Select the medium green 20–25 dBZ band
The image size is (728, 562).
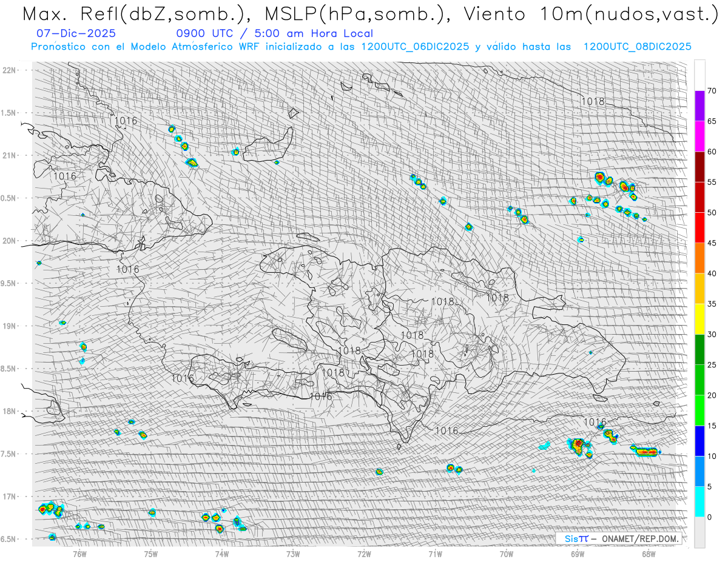(699, 380)
